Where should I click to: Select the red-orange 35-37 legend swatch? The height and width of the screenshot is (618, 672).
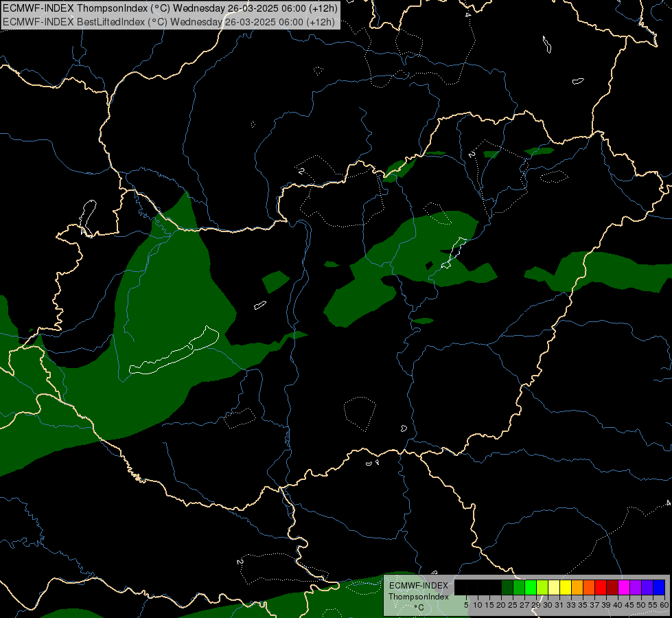(589, 587)
